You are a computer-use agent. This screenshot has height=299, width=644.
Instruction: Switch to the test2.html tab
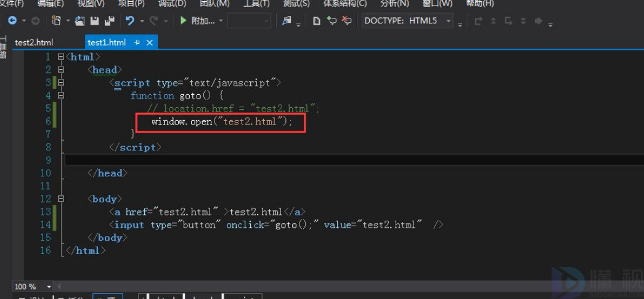pyautogui.click(x=34, y=43)
